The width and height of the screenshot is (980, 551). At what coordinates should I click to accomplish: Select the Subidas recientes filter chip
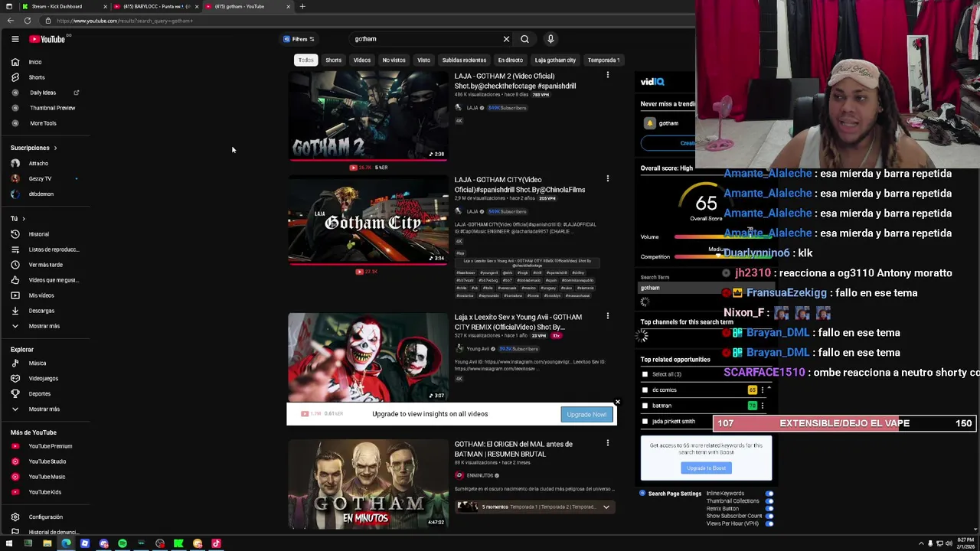(464, 60)
